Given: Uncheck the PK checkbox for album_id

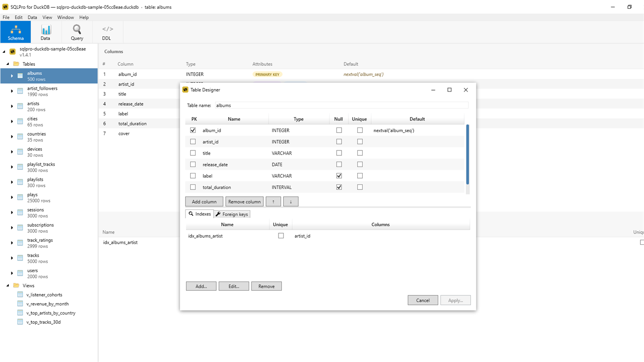Looking at the screenshot, I should [x=193, y=130].
